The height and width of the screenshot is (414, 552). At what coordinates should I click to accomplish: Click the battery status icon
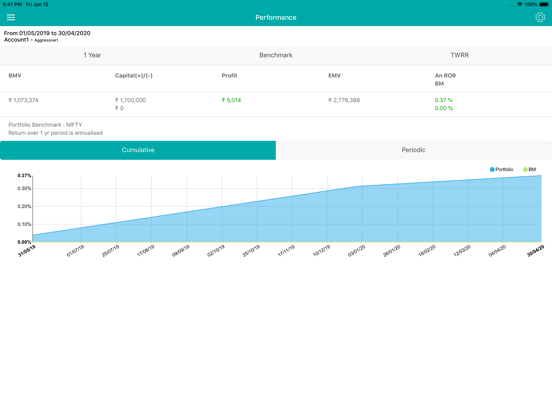pos(544,4)
